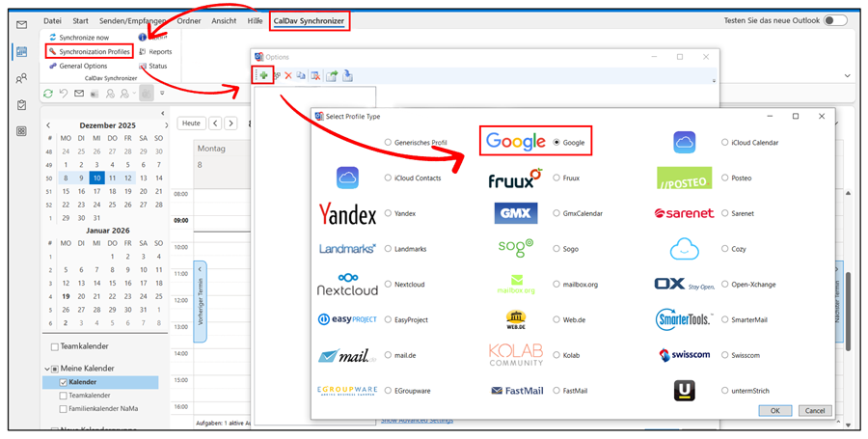Select the iCloud Calendar radio button
868x439 pixels.
[725, 143]
